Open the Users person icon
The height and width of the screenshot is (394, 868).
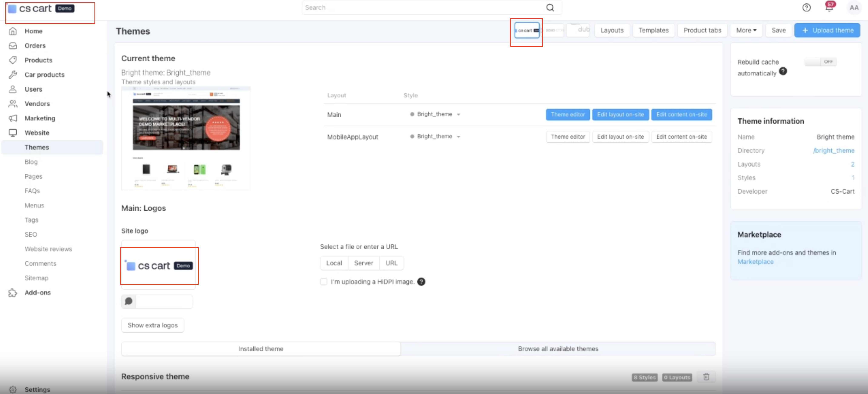(x=13, y=89)
